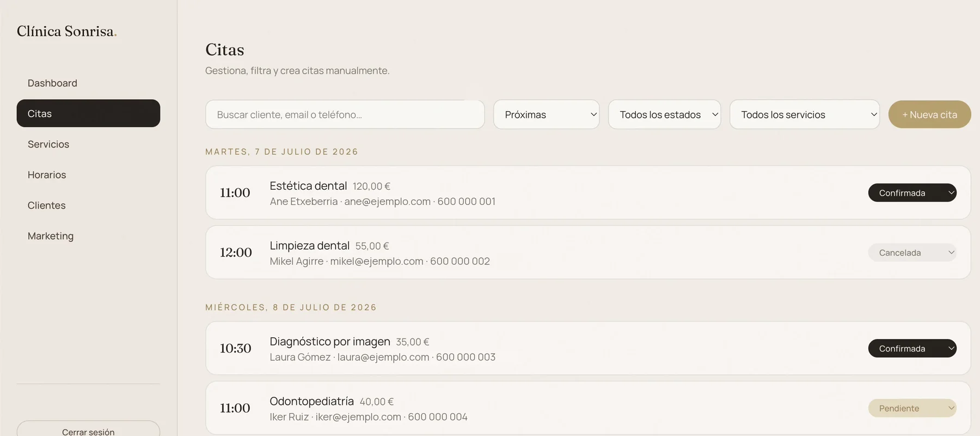Click the Citas page heading
Viewport: 980px width, 436px height.
224,50
